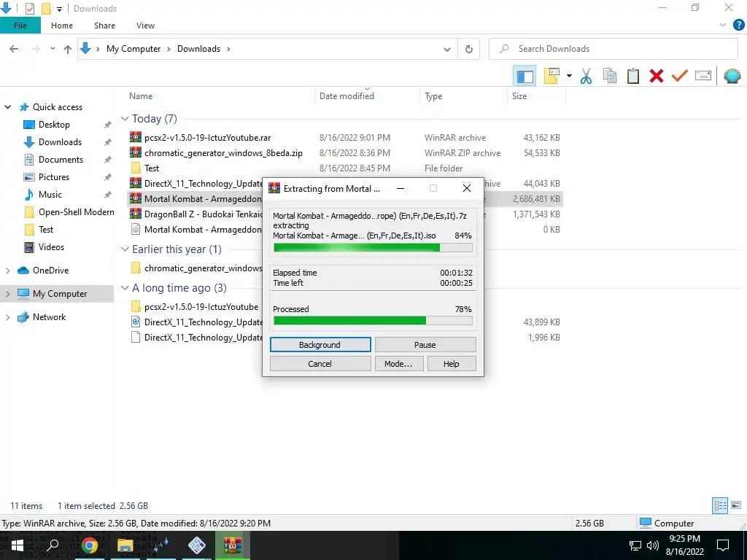Viewport: 747px width, 560px height.
Task: Open taskbar Search magnifier icon
Action: coord(53,545)
